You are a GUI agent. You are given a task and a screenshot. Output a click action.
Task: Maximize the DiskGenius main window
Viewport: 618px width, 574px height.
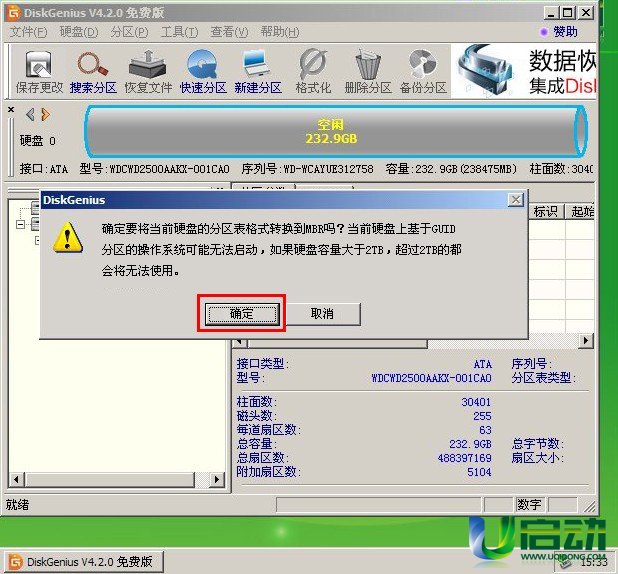(x=568, y=13)
